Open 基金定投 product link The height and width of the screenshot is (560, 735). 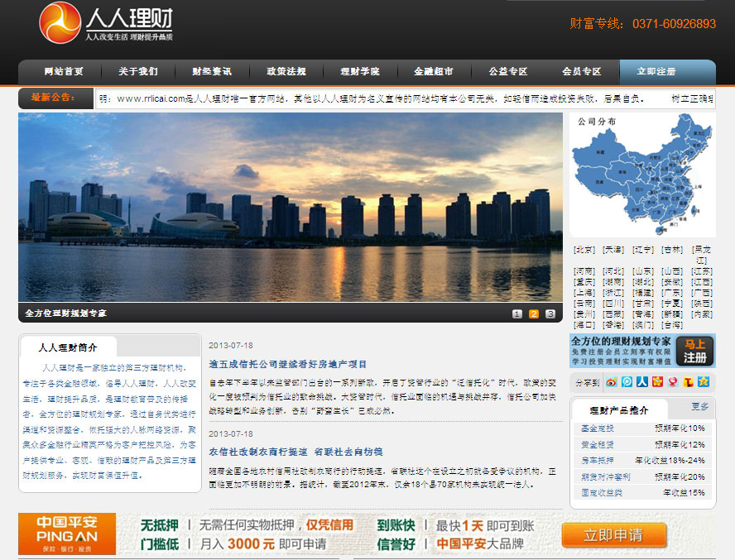tap(597, 428)
